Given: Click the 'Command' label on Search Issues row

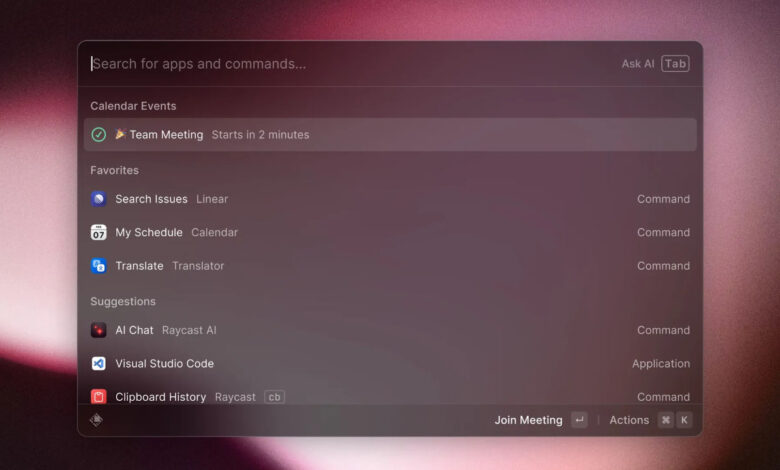Looking at the screenshot, I should pyautogui.click(x=663, y=199).
